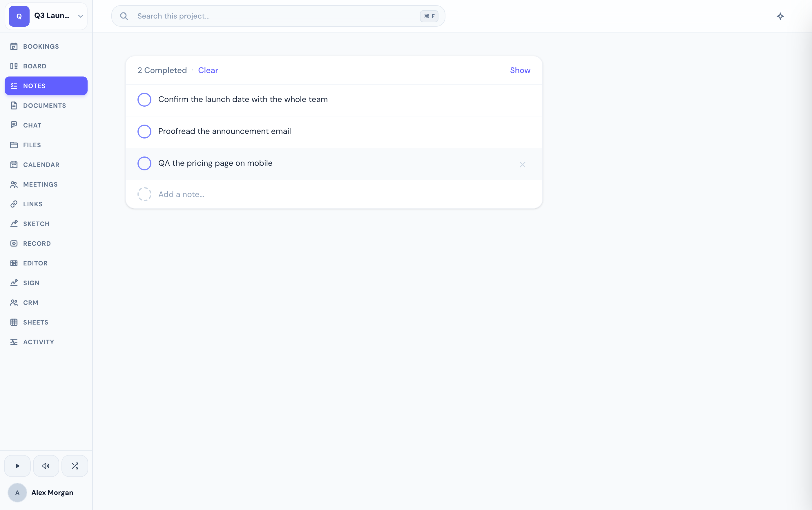
Task: Open Links via the chain icon
Action: point(14,204)
